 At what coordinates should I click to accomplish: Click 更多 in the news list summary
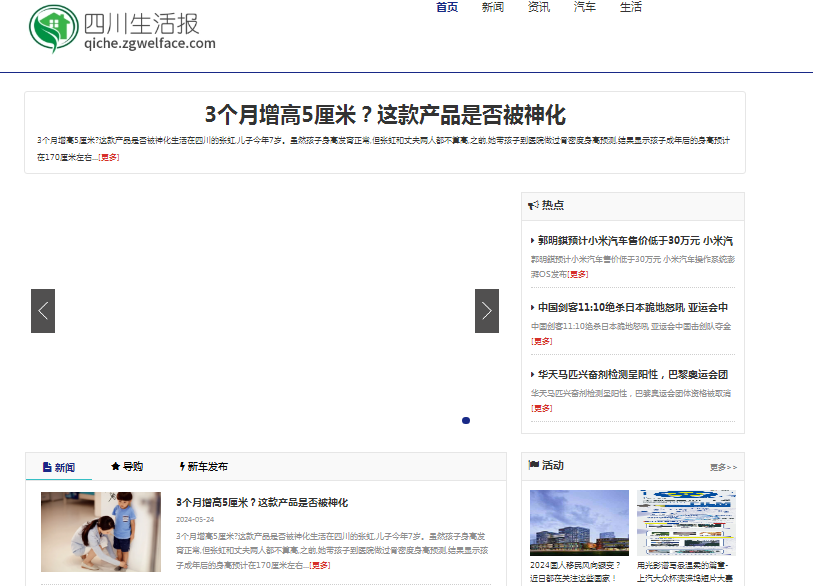[x=320, y=565]
